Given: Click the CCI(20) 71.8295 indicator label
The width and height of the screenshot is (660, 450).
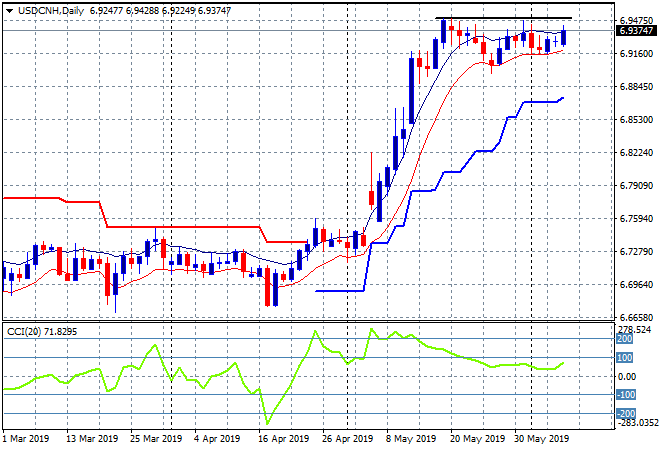Looking at the screenshot, I should pos(42,332).
